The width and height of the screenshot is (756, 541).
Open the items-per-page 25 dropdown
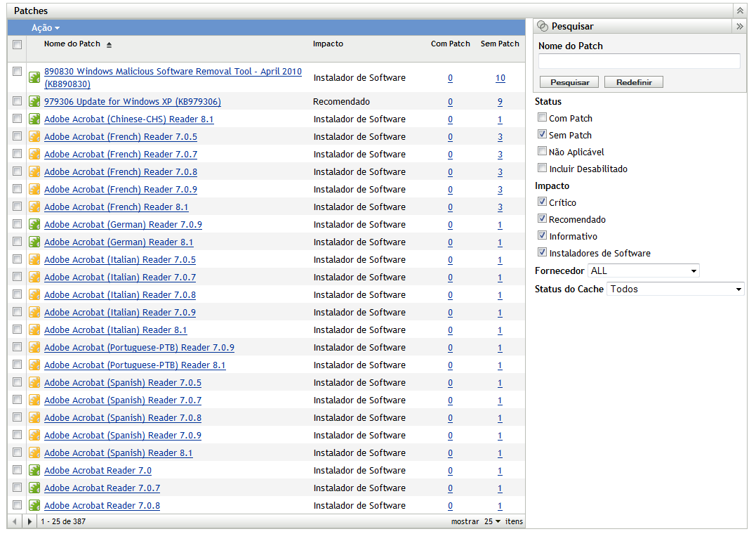492,521
